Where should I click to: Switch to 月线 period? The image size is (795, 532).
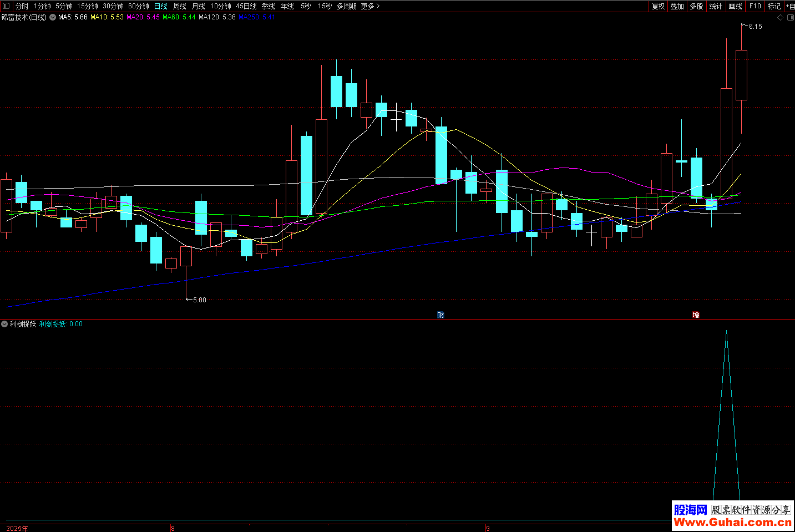point(198,6)
